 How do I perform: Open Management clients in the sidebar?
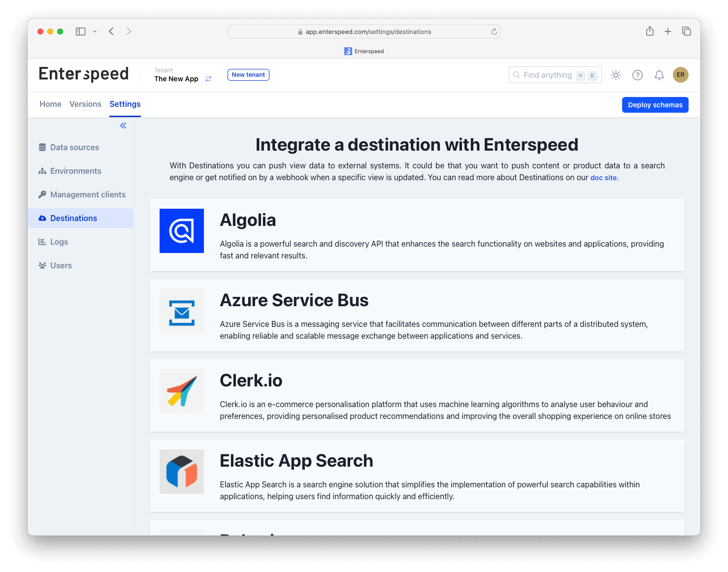click(x=81, y=194)
